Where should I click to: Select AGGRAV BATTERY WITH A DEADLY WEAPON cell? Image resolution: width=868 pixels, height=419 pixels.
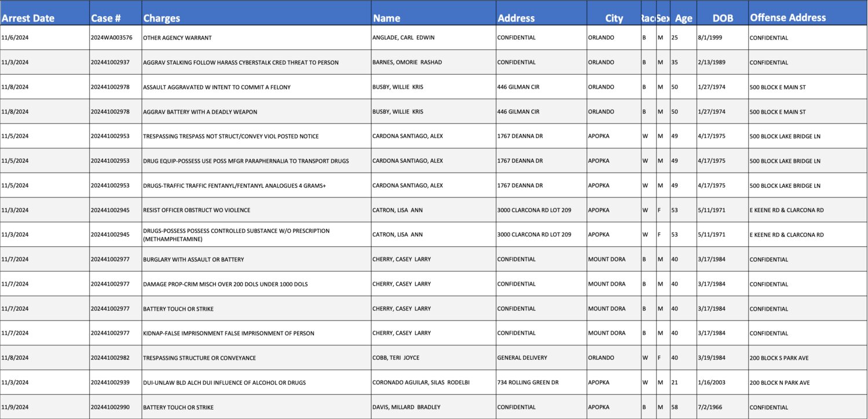pyautogui.click(x=256, y=111)
